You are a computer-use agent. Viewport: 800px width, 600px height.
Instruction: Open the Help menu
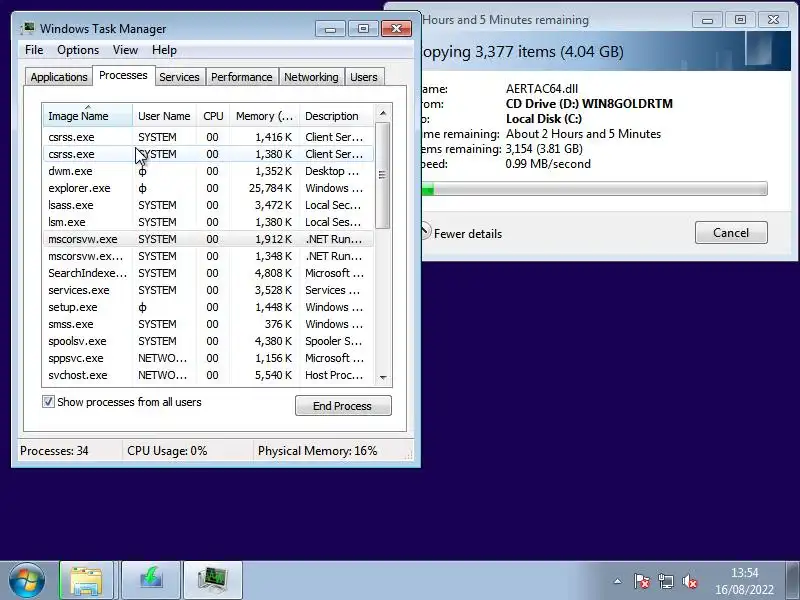point(164,50)
